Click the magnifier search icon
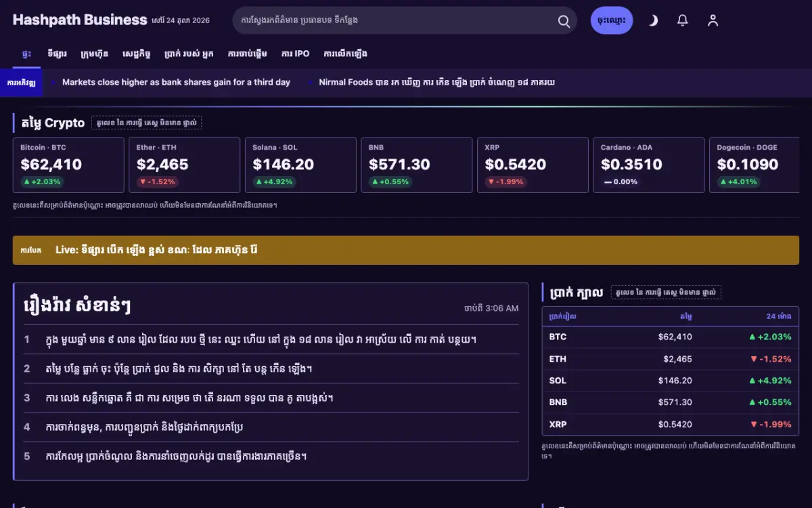Image resolution: width=812 pixels, height=508 pixels. [x=564, y=21]
